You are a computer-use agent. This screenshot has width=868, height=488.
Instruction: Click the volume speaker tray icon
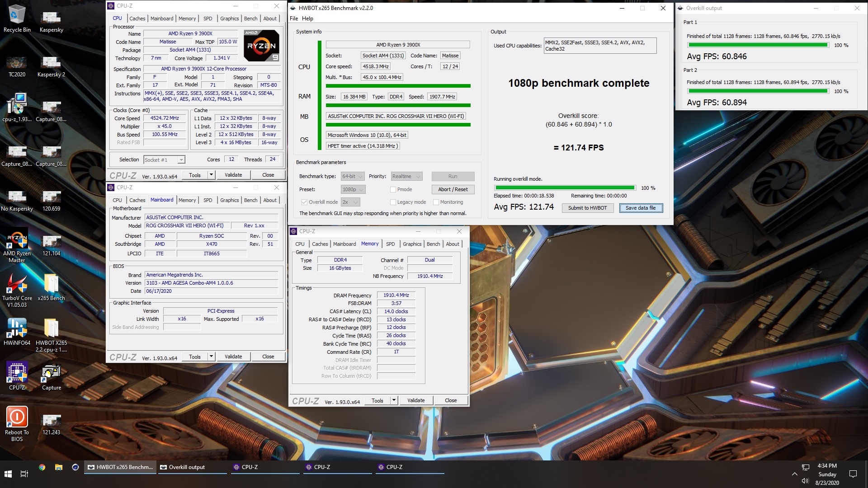point(805,481)
